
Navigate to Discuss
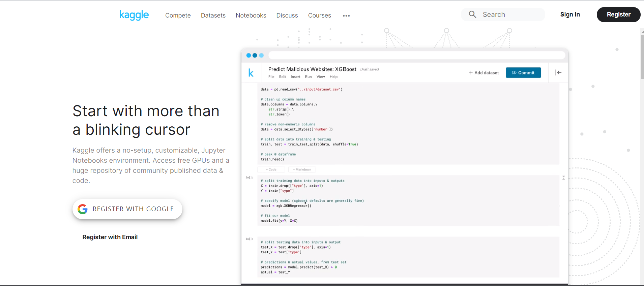click(287, 15)
